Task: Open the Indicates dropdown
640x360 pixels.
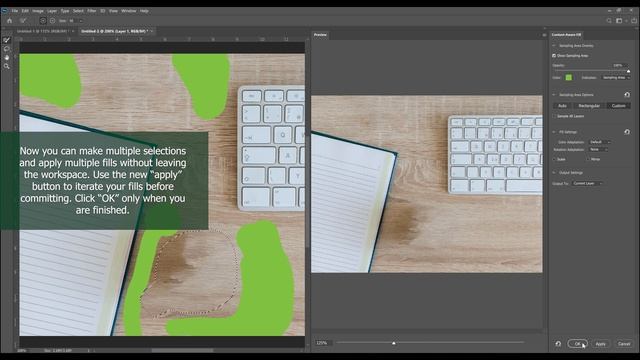Action: pos(616,78)
